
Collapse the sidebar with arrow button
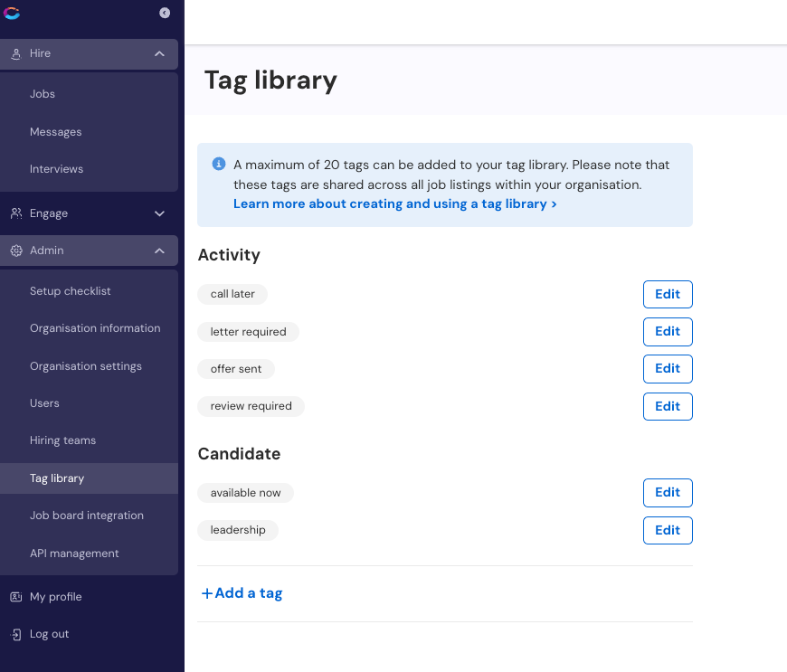coord(165,13)
